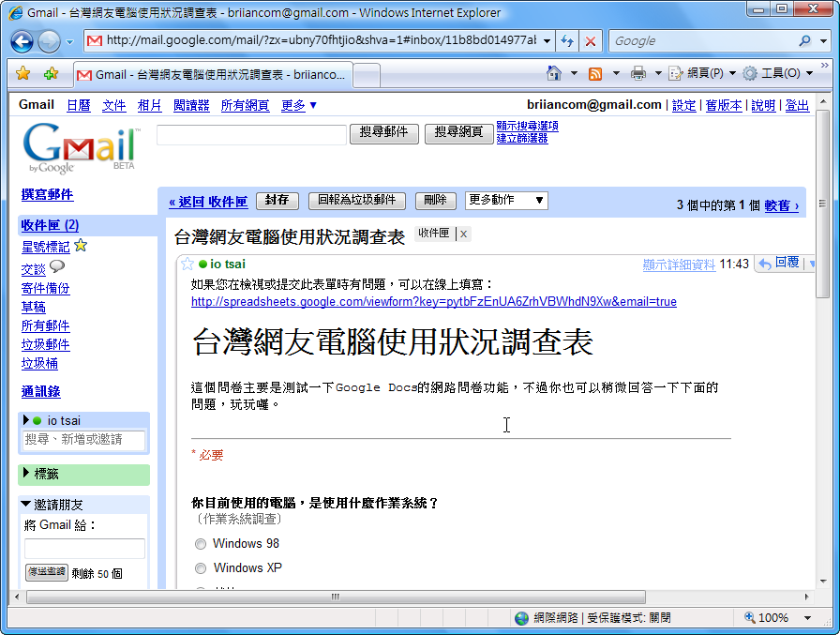Open the spreadsheets.google.com viewform link
This screenshot has width=840, height=635.
(x=434, y=302)
